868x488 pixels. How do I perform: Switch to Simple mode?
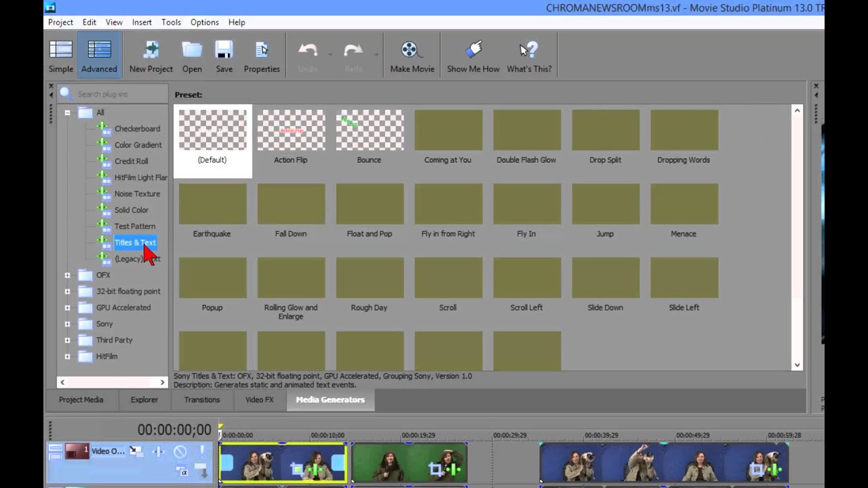point(60,56)
